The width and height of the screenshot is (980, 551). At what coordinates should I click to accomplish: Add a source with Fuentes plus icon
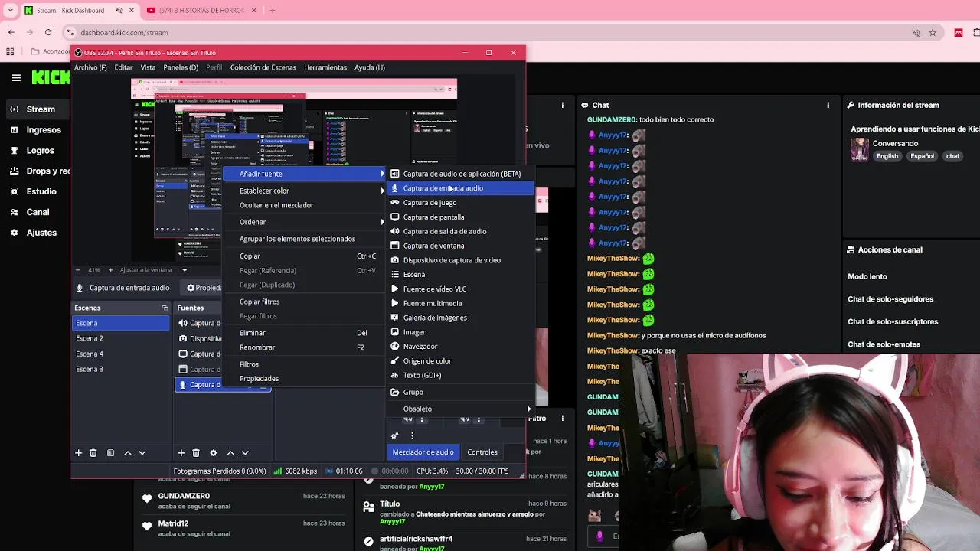[181, 453]
